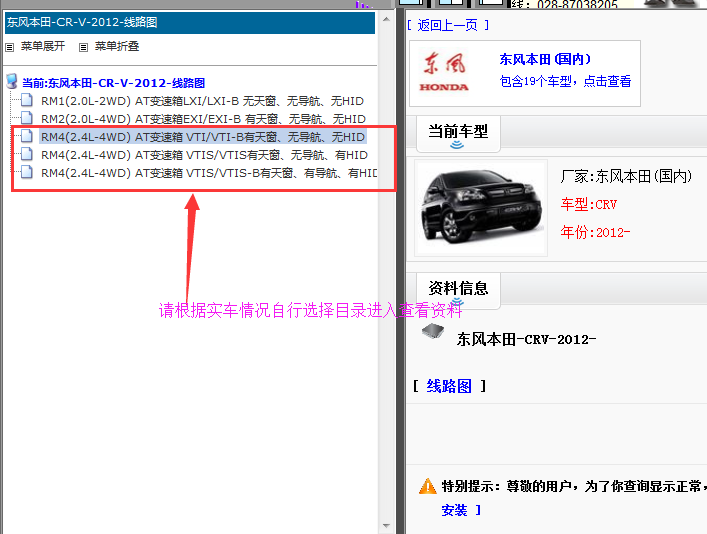707x534 pixels.
Task: Click the Dongfeng Honda logo image
Action: [445, 72]
